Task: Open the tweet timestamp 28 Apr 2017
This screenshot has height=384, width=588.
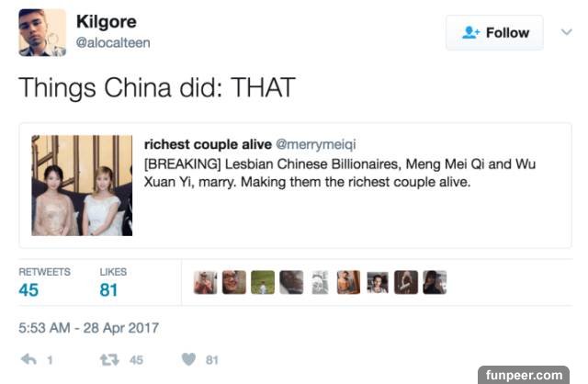Action: (x=89, y=328)
